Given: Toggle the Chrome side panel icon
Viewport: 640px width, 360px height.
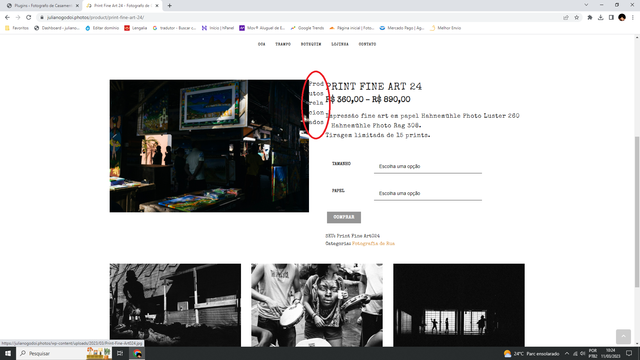Looking at the screenshot, I should (611, 18).
